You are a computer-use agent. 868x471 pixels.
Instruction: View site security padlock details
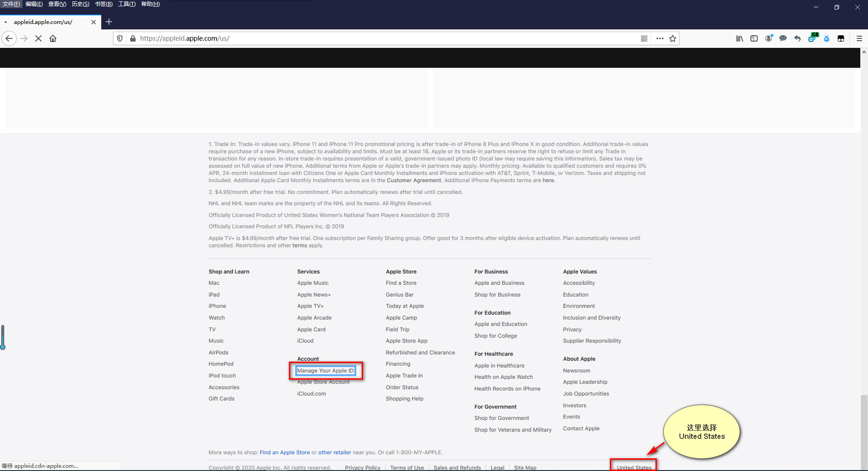133,38
